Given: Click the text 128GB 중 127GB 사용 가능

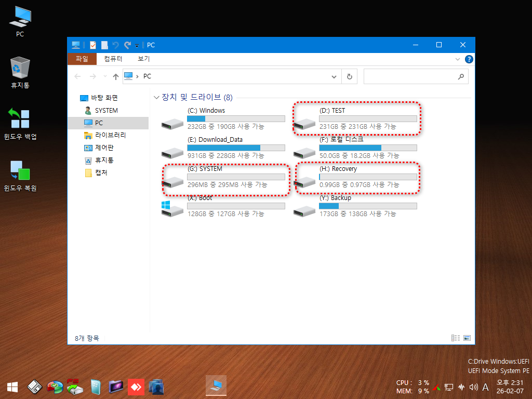Looking at the screenshot, I should tap(226, 214).
